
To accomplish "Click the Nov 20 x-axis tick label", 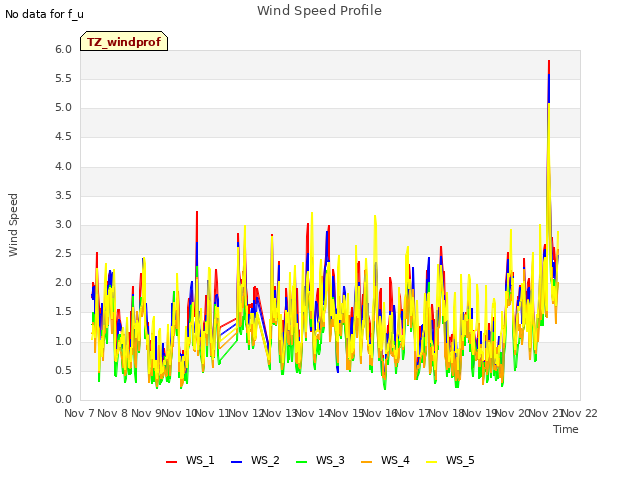I will click(x=513, y=413).
